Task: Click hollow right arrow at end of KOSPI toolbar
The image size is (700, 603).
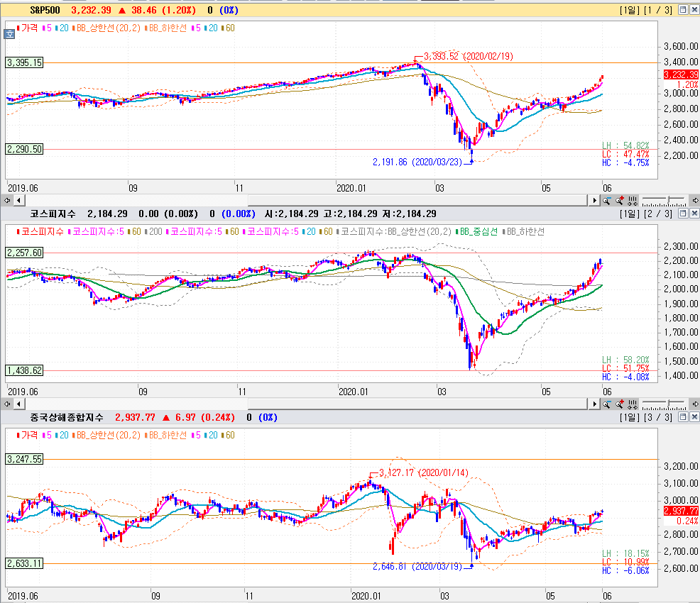Action: click(695, 404)
